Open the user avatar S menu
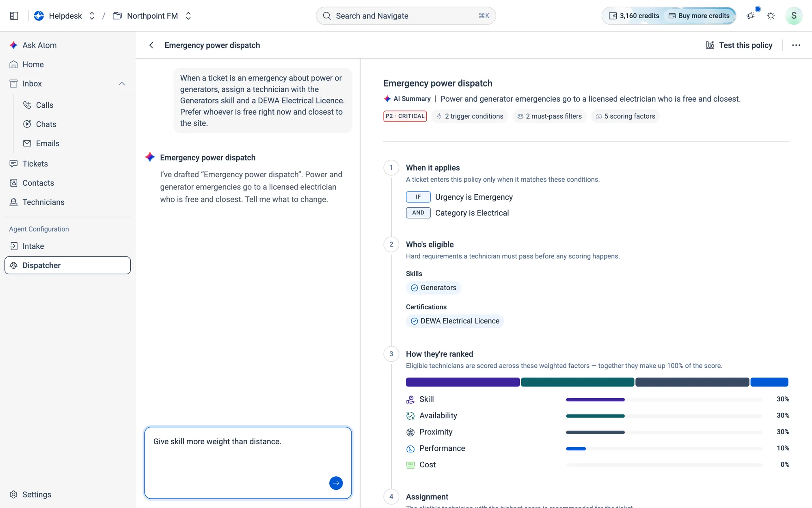The height and width of the screenshot is (508, 812). pos(793,16)
